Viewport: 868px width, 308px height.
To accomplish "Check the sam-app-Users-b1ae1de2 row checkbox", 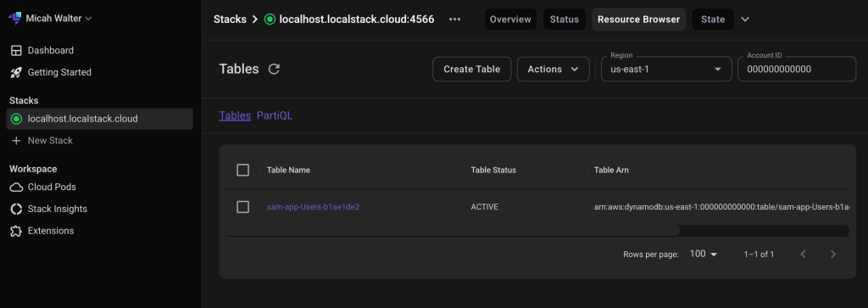I will click(242, 207).
